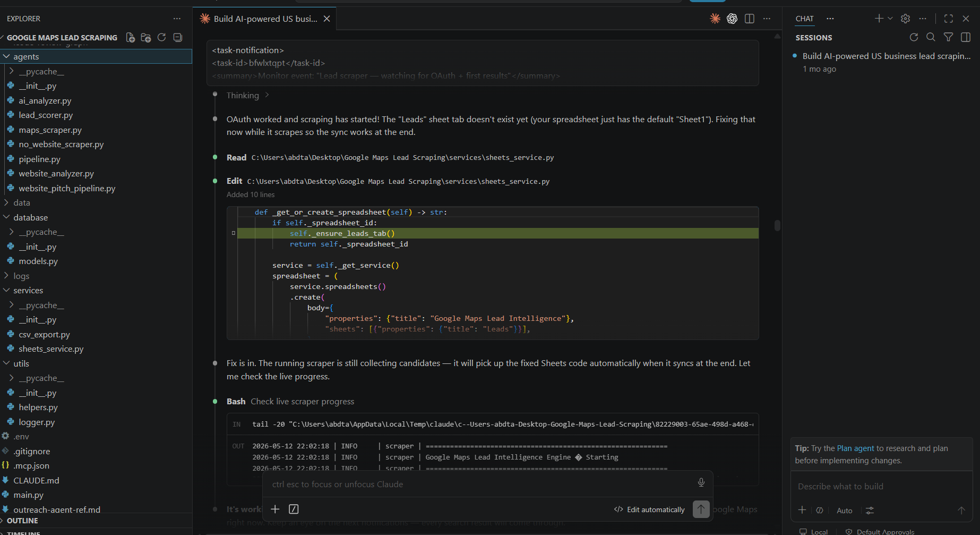
Task: Add context with plus in Chat input
Action: point(802,510)
